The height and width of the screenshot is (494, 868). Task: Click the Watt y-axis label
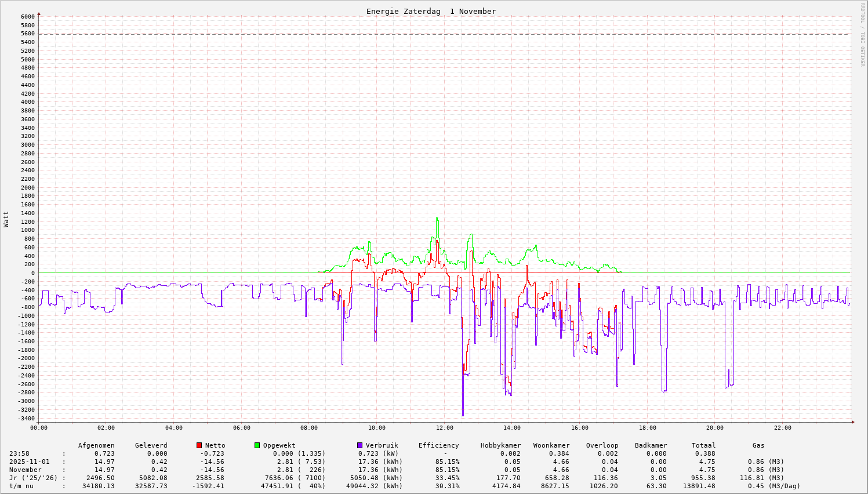(6, 219)
